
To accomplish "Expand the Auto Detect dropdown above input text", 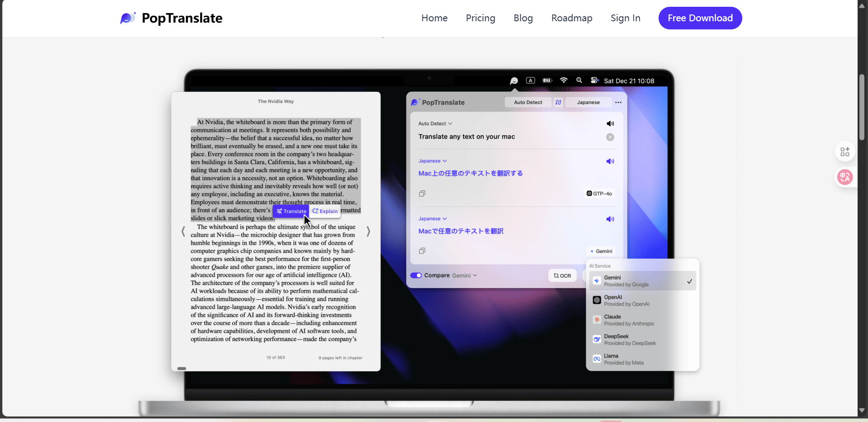I will (x=435, y=123).
